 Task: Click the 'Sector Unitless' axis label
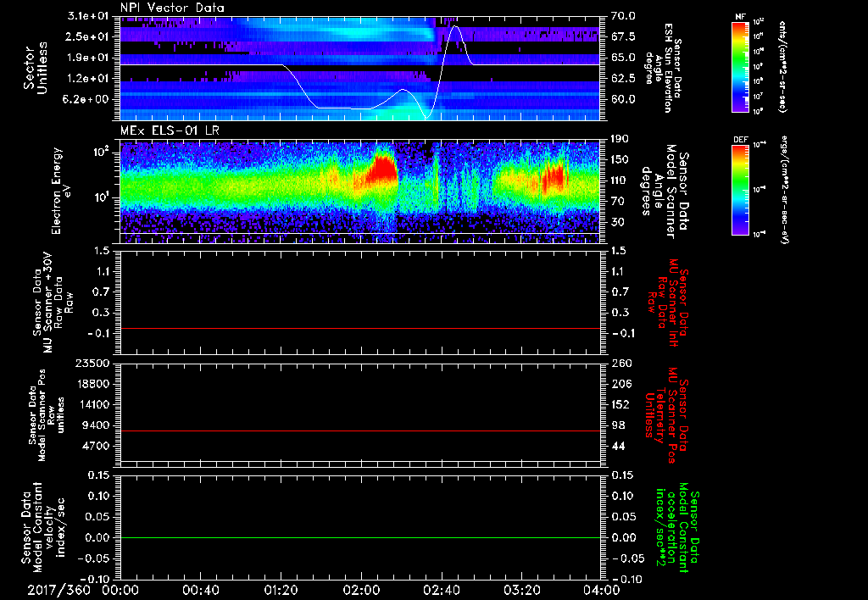click(x=36, y=68)
